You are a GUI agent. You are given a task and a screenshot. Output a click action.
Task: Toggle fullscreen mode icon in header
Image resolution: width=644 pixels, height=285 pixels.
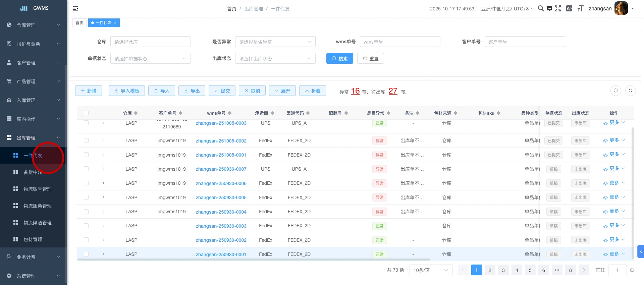tap(558, 9)
